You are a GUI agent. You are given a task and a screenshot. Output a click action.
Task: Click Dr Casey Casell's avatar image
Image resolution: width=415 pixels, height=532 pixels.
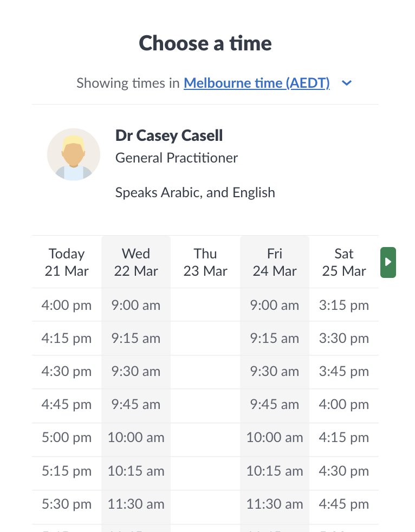click(74, 154)
